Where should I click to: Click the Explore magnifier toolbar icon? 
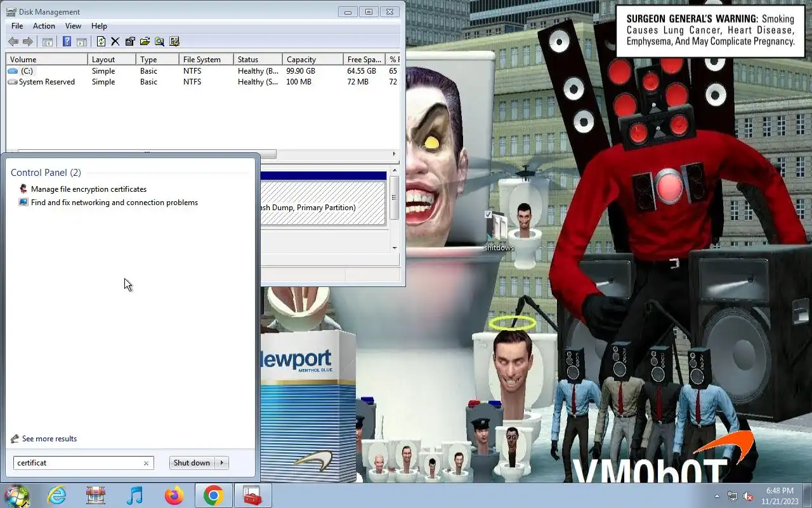159,42
